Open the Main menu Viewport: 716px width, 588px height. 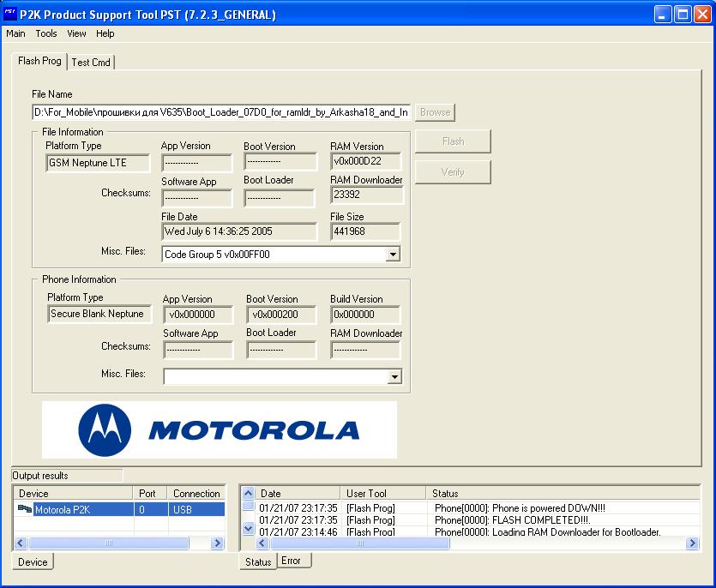pos(15,33)
